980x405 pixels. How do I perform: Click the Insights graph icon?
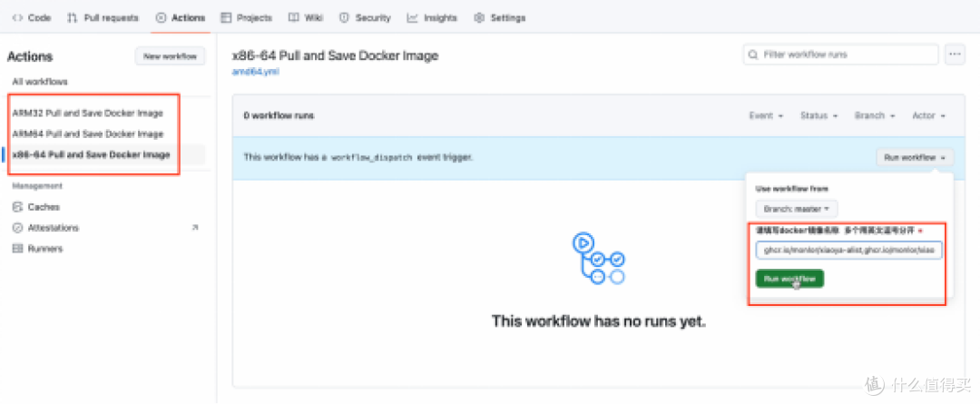coord(413,18)
